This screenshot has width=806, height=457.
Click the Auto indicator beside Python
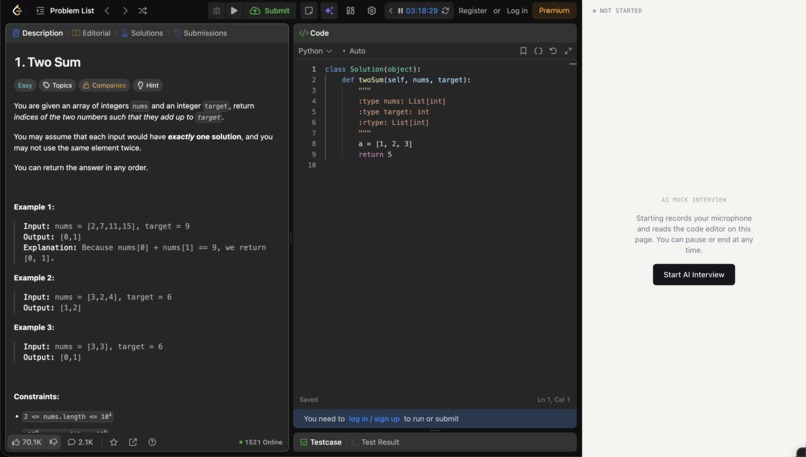[354, 51]
